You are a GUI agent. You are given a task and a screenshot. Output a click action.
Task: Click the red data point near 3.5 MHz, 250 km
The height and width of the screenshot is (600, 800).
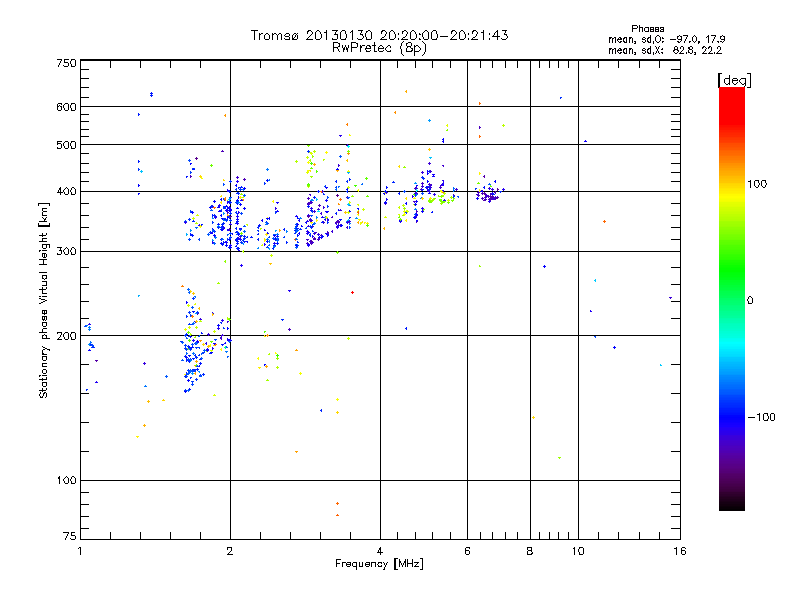[x=353, y=292]
